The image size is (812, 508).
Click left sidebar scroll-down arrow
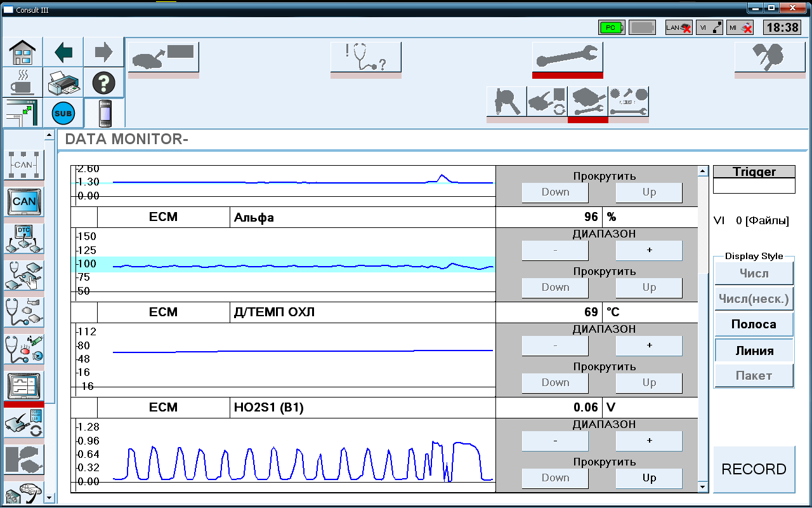point(49,497)
